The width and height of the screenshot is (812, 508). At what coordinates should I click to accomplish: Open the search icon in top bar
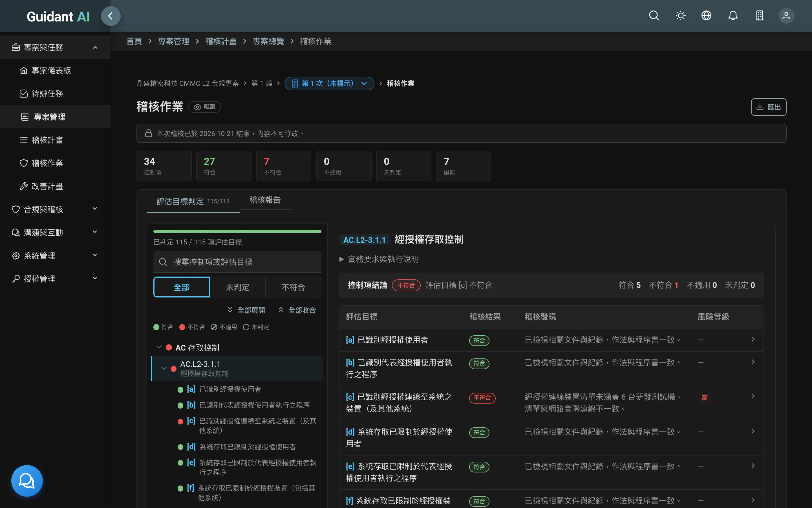654,16
